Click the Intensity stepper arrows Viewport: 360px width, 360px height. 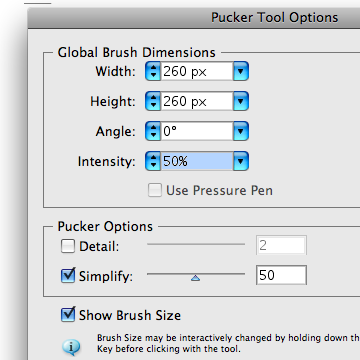click(153, 161)
